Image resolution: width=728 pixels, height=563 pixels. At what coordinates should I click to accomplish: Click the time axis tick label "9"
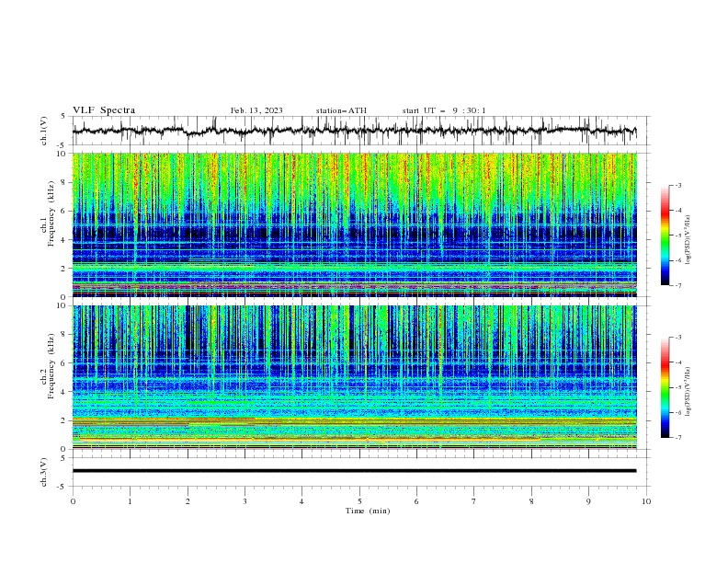click(x=588, y=501)
